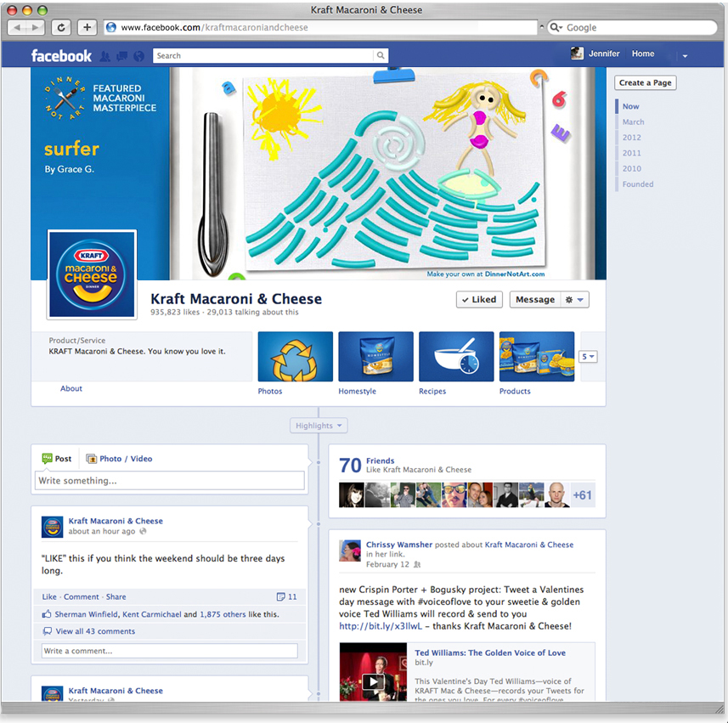Image resolution: width=728 pixels, height=723 pixels.
Task: Open the account dropdown arrow in header
Action: (685, 56)
